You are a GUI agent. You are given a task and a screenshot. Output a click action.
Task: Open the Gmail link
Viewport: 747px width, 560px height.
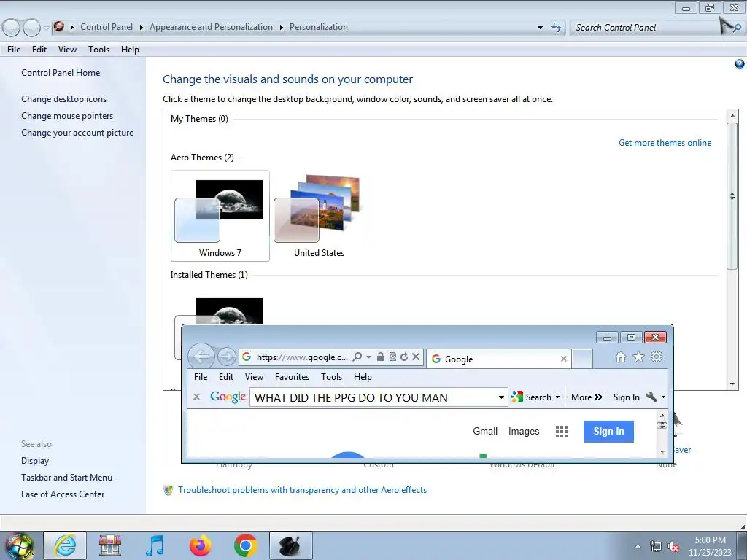[485, 432]
